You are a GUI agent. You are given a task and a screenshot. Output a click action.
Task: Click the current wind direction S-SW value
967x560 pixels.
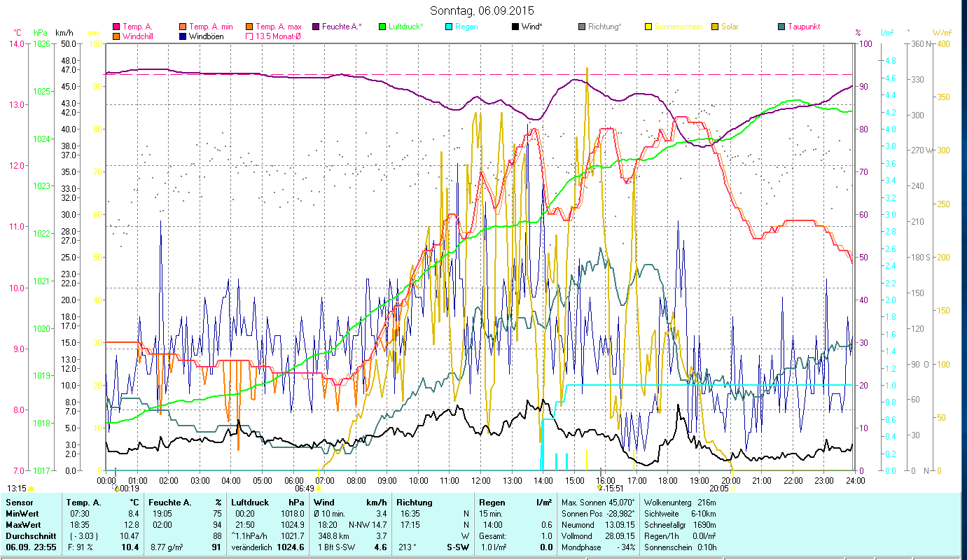(457, 547)
